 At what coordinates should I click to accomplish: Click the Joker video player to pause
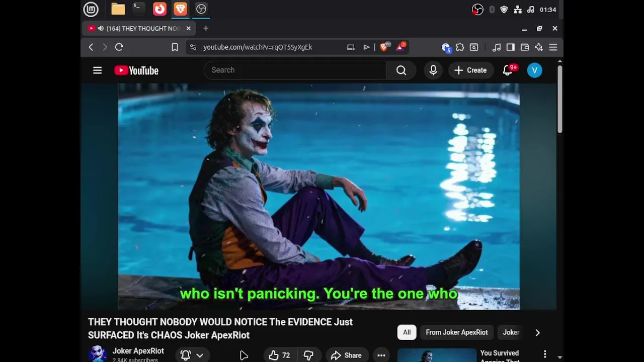pyautogui.click(x=318, y=196)
